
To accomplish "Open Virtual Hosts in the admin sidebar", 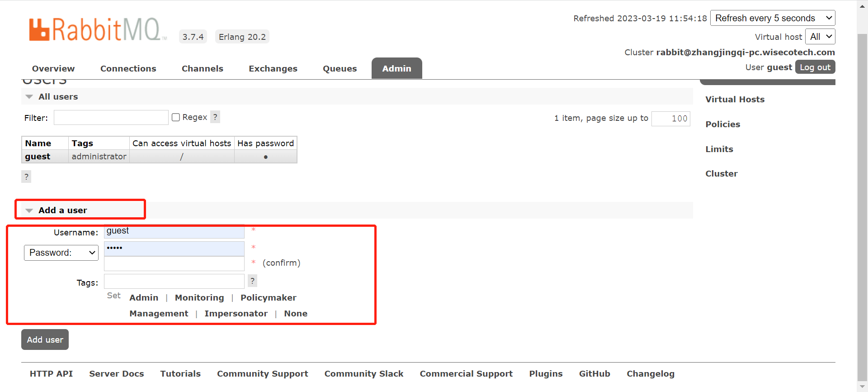I will [735, 100].
